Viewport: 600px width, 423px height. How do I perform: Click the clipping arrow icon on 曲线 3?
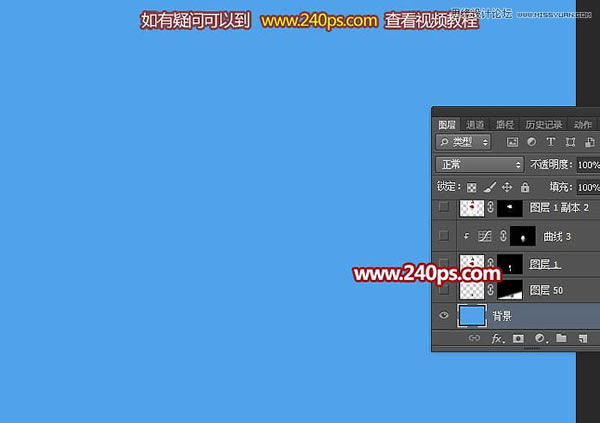[466, 236]
